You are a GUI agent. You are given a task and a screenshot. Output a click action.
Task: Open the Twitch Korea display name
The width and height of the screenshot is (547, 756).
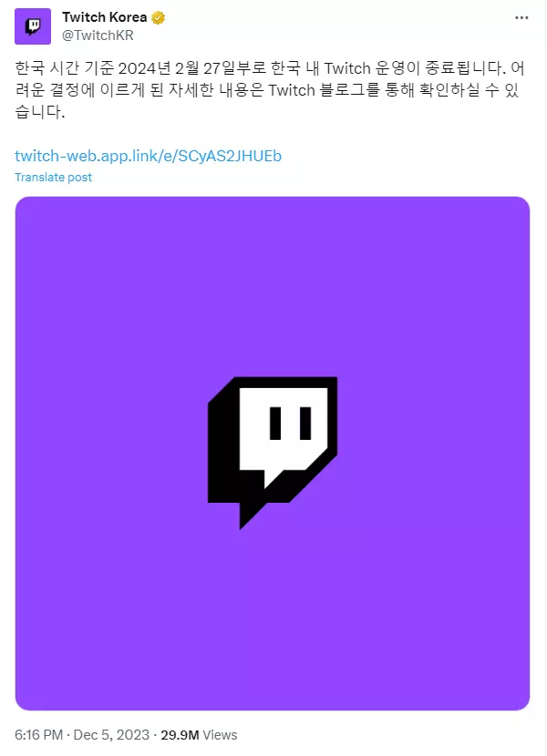pyautogui.click(x=104, y=17)
